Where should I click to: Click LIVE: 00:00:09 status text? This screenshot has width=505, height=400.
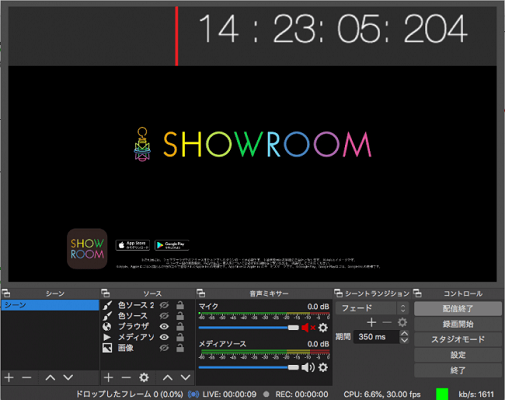[229, 394]
